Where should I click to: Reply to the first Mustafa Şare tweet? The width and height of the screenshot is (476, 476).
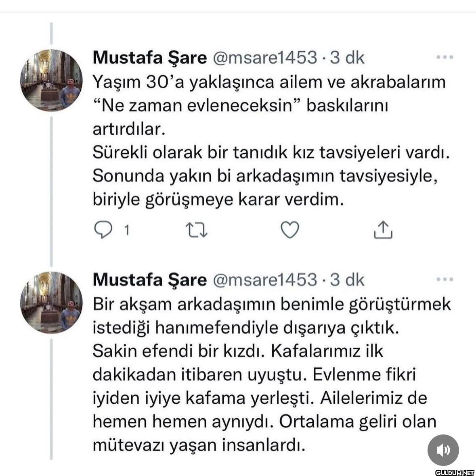click(x=103, y=230)
